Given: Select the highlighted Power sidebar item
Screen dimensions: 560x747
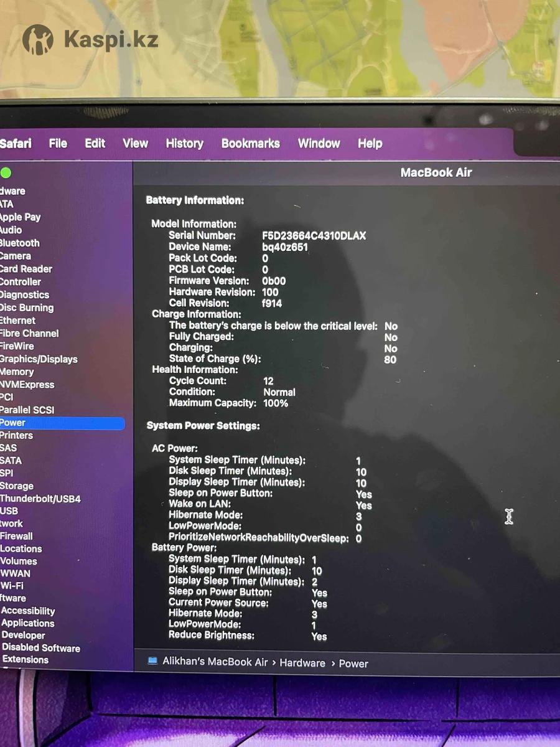Looking at the screenshot, I should click(x=62, y=423).
